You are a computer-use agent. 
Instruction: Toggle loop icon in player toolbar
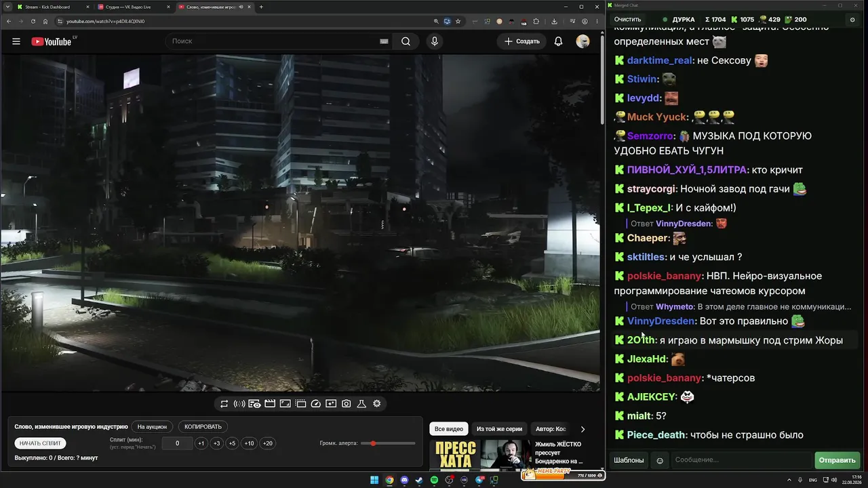coord(224,404)
